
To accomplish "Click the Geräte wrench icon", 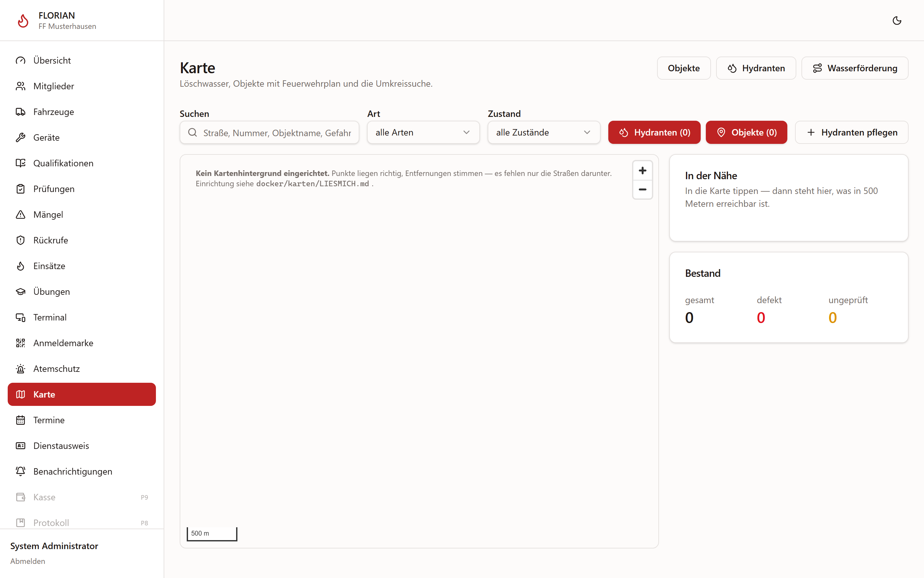I will point(21,137).
